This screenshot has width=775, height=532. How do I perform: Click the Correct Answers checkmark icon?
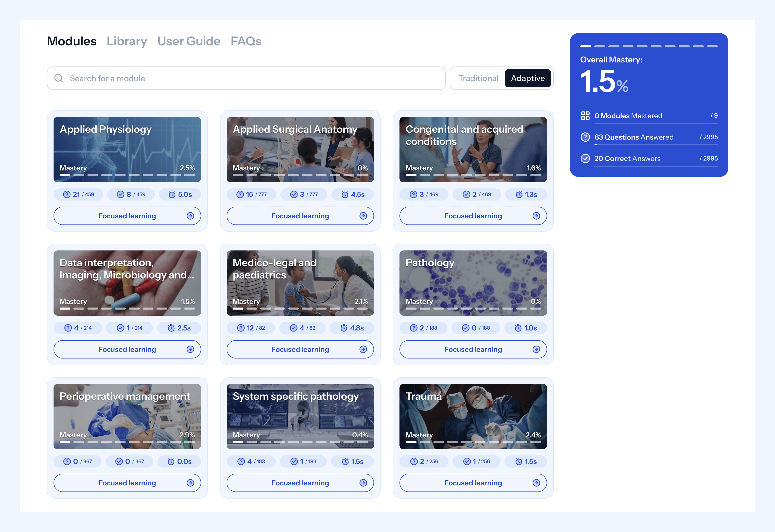[585, 158]
